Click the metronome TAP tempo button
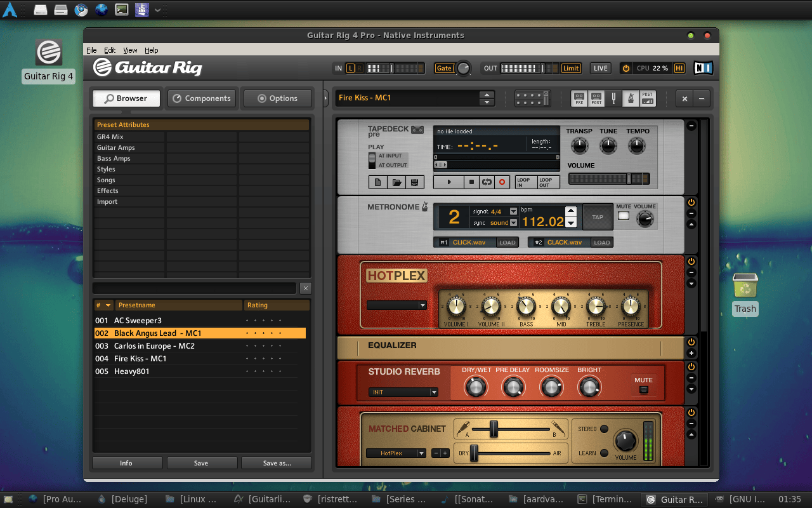 click(598, 217)
